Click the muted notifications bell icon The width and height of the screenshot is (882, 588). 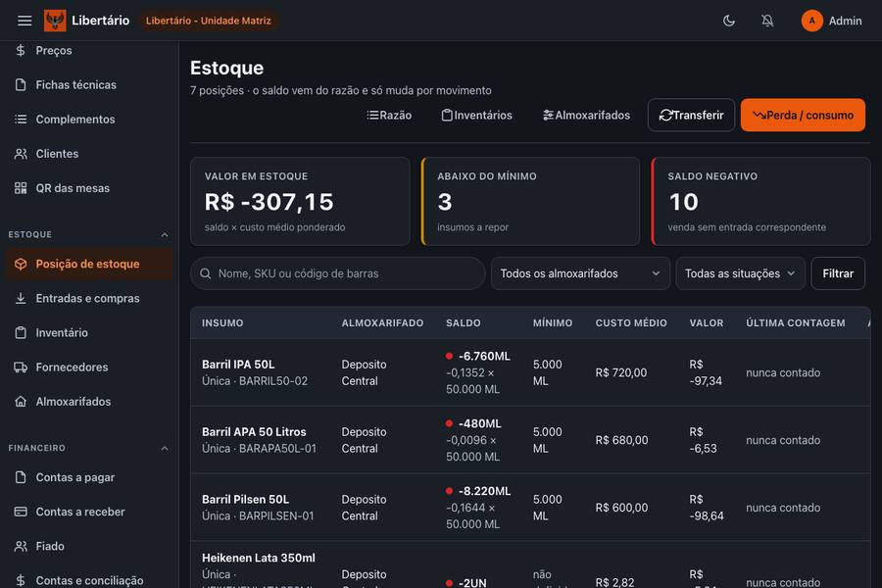[x=767, y=21]
